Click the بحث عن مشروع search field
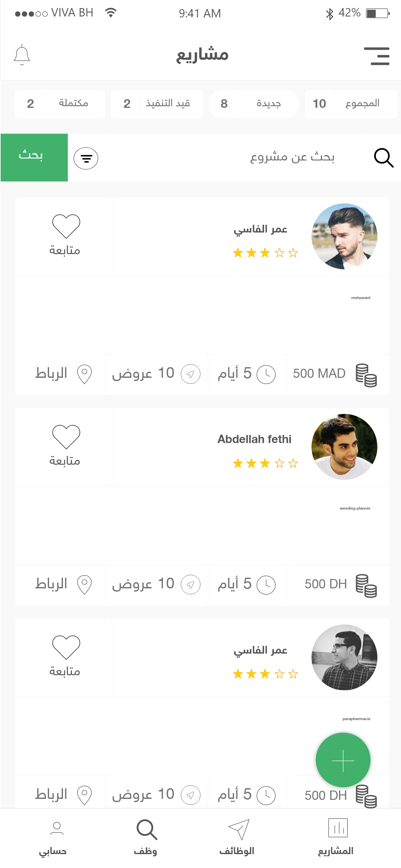Screen dimensions: 401x868 coord(234,157)
